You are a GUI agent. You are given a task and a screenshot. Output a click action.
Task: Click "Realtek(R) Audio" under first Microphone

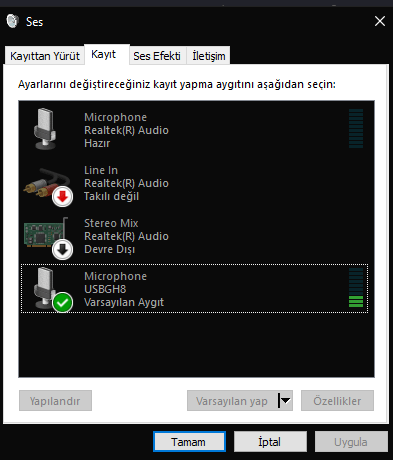point(126,130)
